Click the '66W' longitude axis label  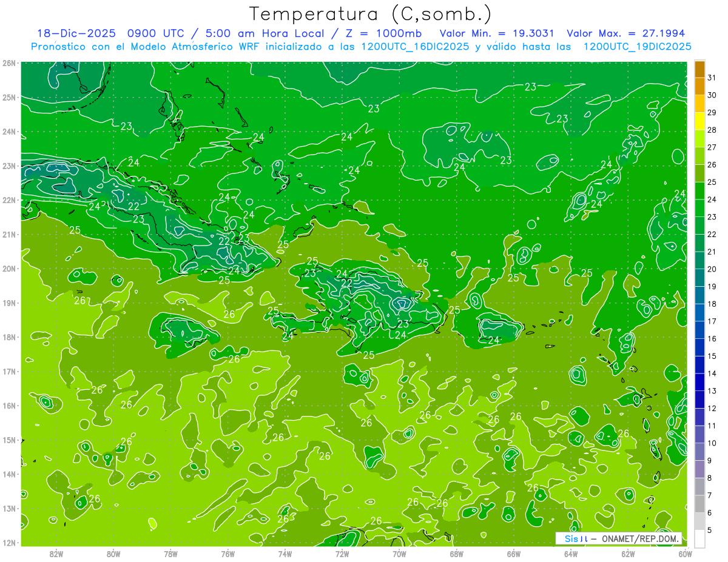[x=514, y=554]
